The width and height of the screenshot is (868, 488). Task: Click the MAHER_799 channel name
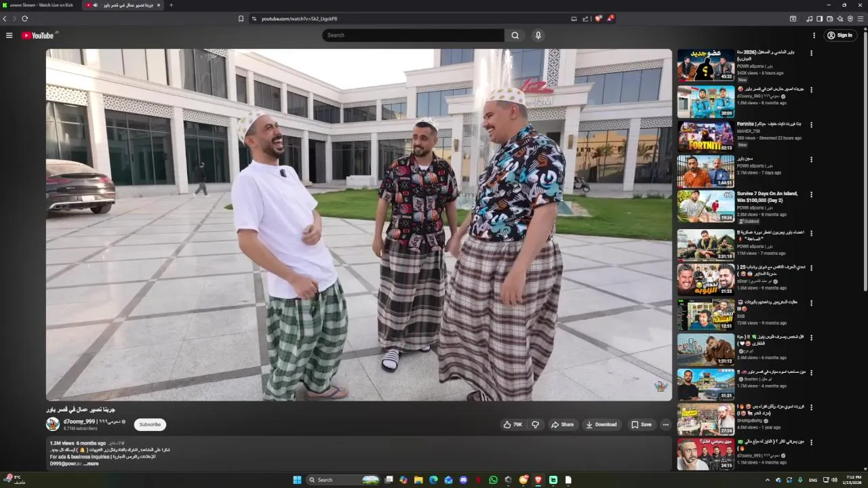(x=749, y=131)
